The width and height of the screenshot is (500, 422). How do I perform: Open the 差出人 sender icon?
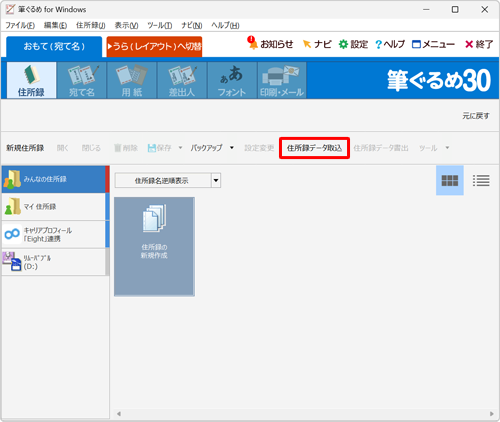click(182, 80)
